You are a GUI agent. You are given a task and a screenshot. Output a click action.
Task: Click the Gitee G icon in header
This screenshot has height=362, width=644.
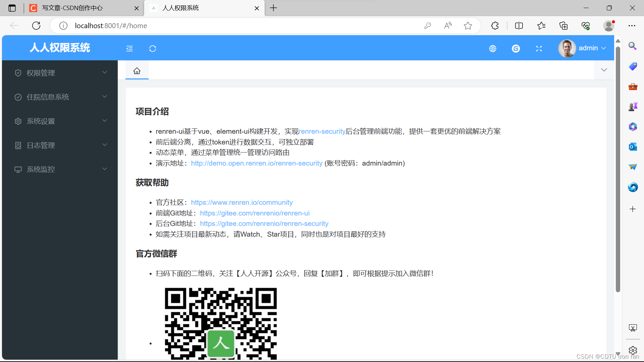(516, 49)
